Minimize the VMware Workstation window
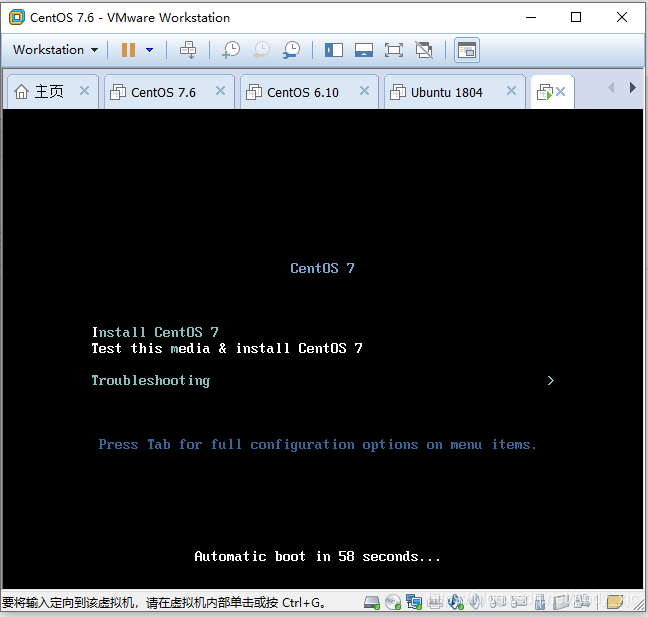Image resolution: width=648 pixels, height=617 pixels. pos(531,17)
